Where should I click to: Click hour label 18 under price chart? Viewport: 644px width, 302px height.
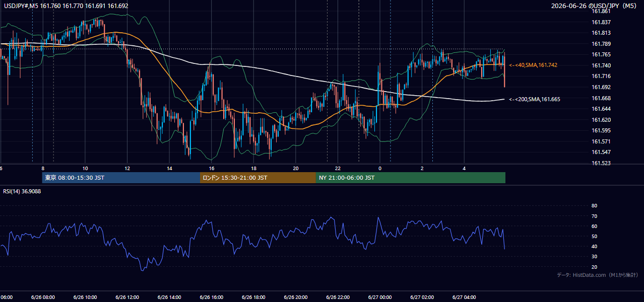click(253, 168)
